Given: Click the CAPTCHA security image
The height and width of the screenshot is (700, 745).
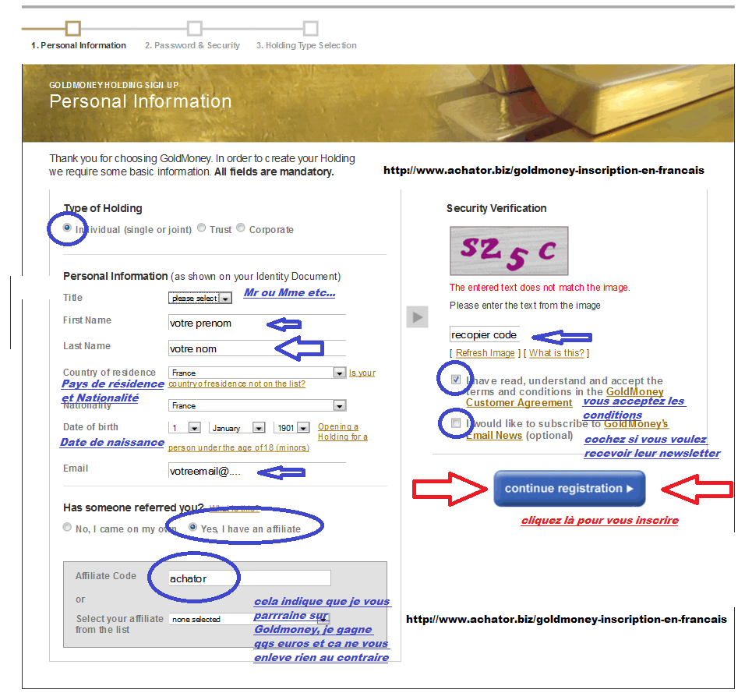Looking at the screenshot, I should click(x=509, y=250).
